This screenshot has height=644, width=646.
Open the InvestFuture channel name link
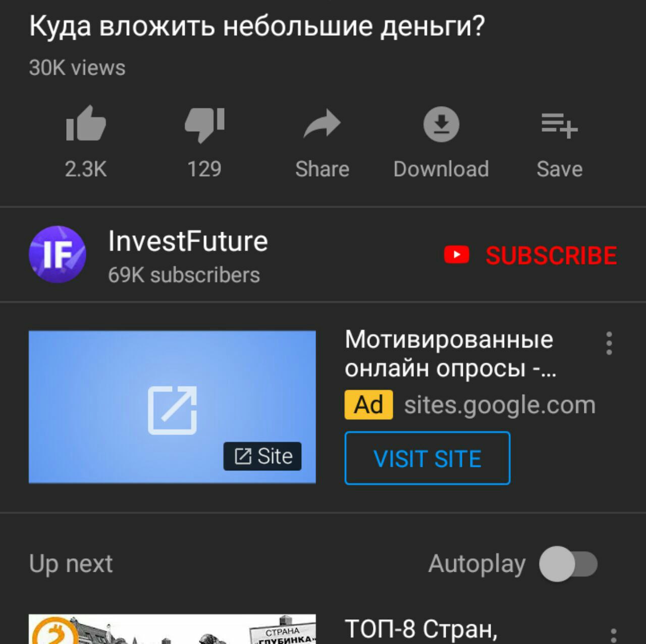point(188,241)
